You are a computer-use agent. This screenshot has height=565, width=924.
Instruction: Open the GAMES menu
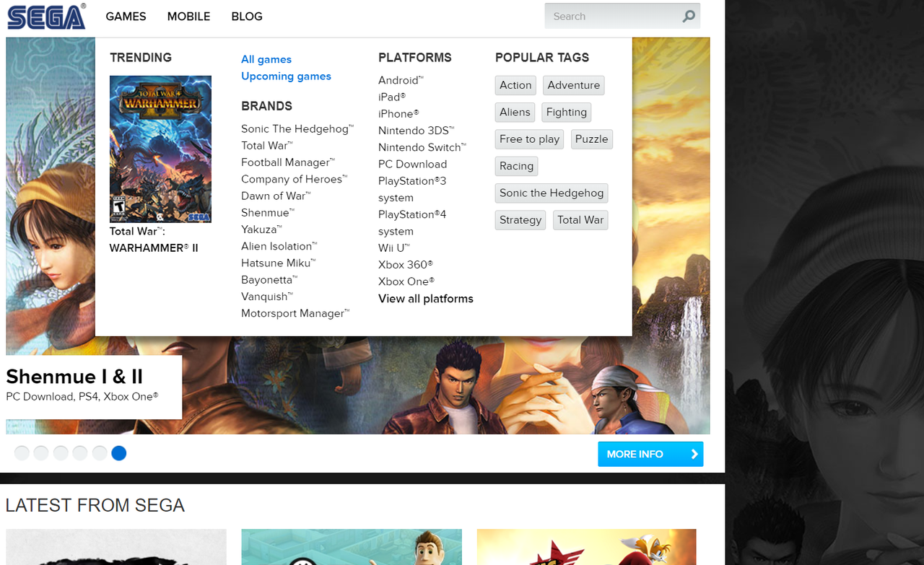pos(126,16)
